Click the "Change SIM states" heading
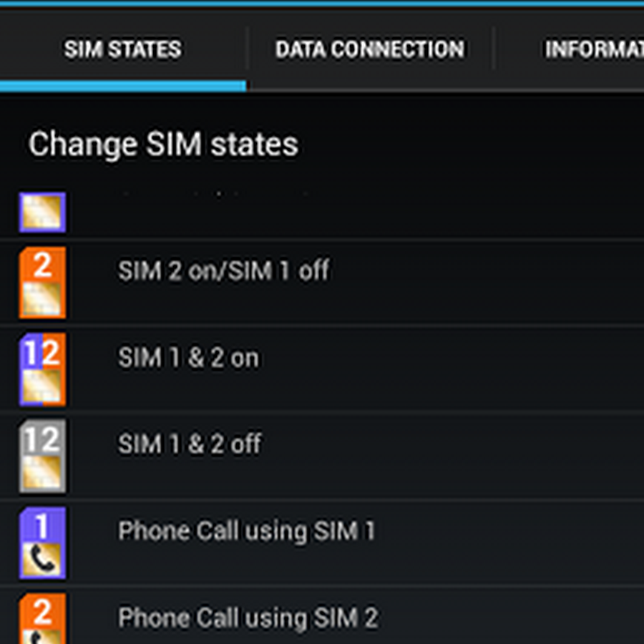Image resolution: width=644 pixels, height=644 pixels. pos(163,145)
